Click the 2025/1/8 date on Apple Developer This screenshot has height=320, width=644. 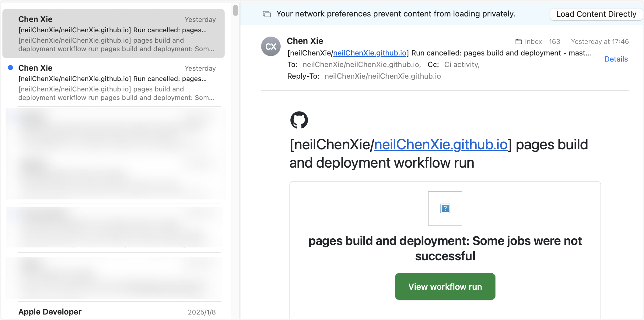[x=202, y=312]
